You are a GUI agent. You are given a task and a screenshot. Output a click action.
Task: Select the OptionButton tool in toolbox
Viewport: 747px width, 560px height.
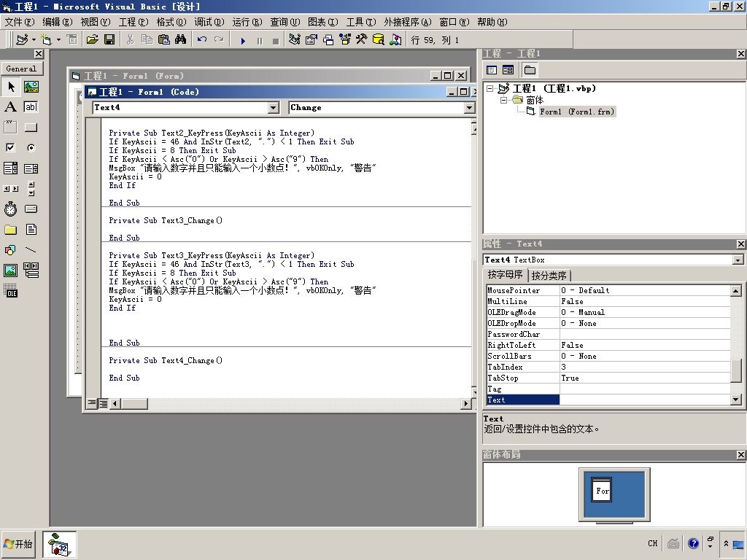pyautogui.click(x=31, y=147)
